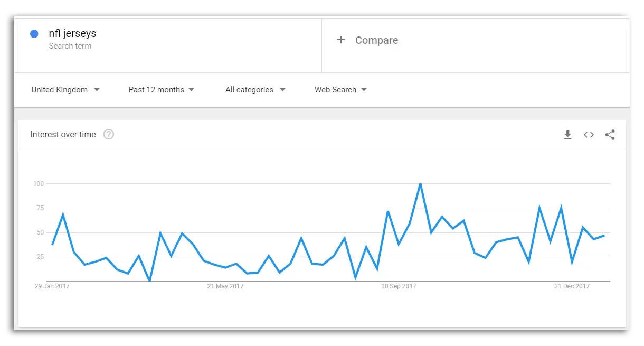Click the Web Search dropdown arrow
The image size is (644, 346).
click(x=364, y=90)
